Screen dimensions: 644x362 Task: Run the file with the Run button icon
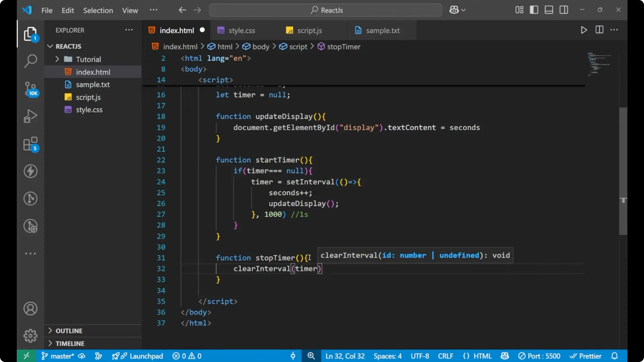(x=584, y=30)
